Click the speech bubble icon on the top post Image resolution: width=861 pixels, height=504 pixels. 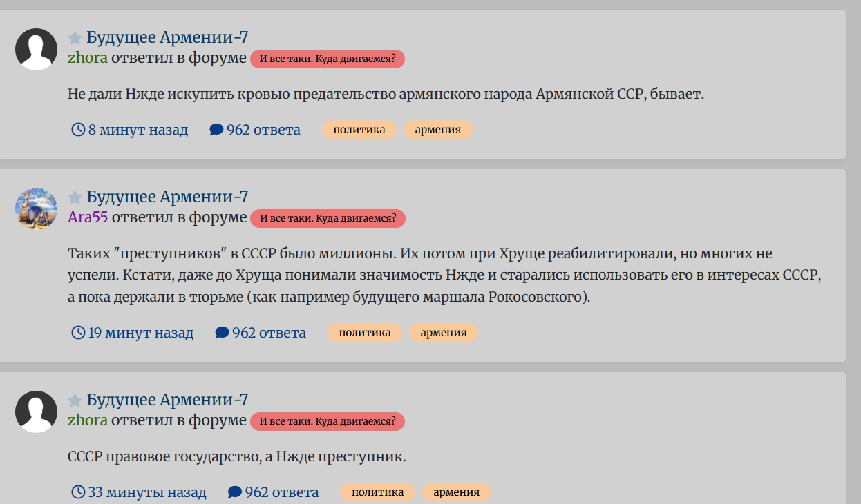(x=215, y=129)
